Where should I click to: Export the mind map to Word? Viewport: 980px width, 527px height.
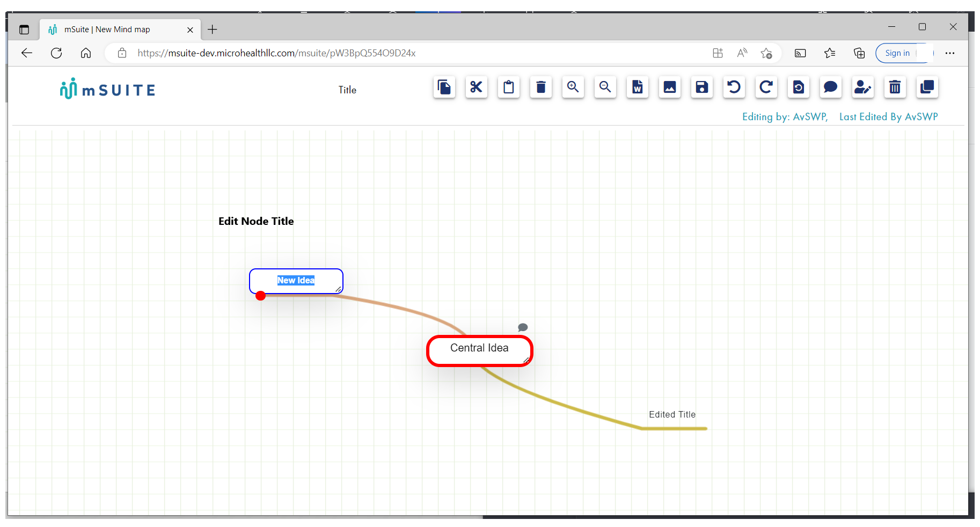pyautogui.click(x=638, y=87)
